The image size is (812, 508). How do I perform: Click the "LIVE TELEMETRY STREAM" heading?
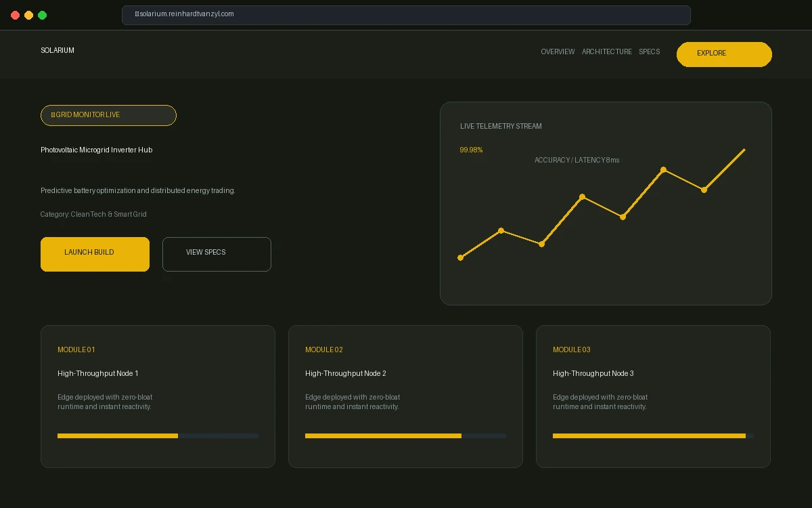(x=501, y=127)
